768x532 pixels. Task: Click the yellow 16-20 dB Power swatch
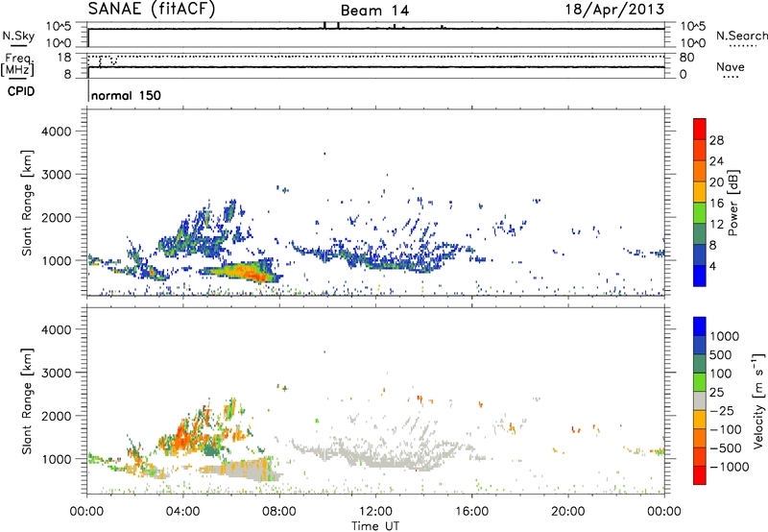pyautogui.click(x=700, y=192)
